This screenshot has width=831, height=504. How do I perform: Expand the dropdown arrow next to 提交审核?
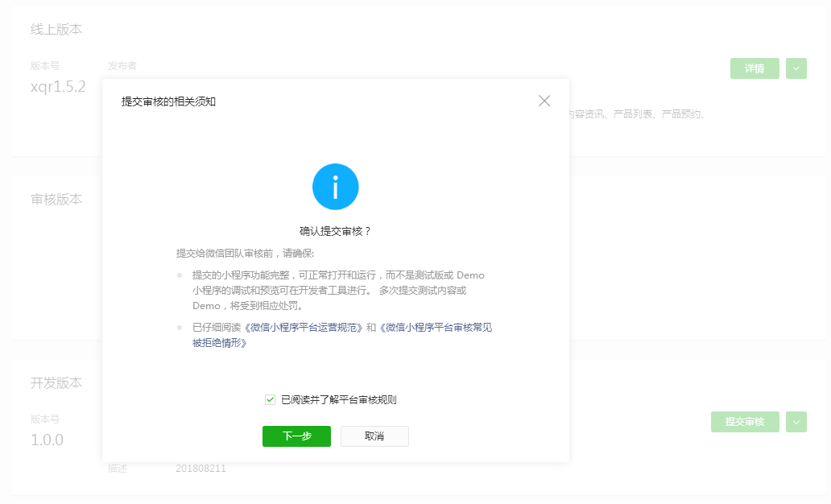[796, 422]
